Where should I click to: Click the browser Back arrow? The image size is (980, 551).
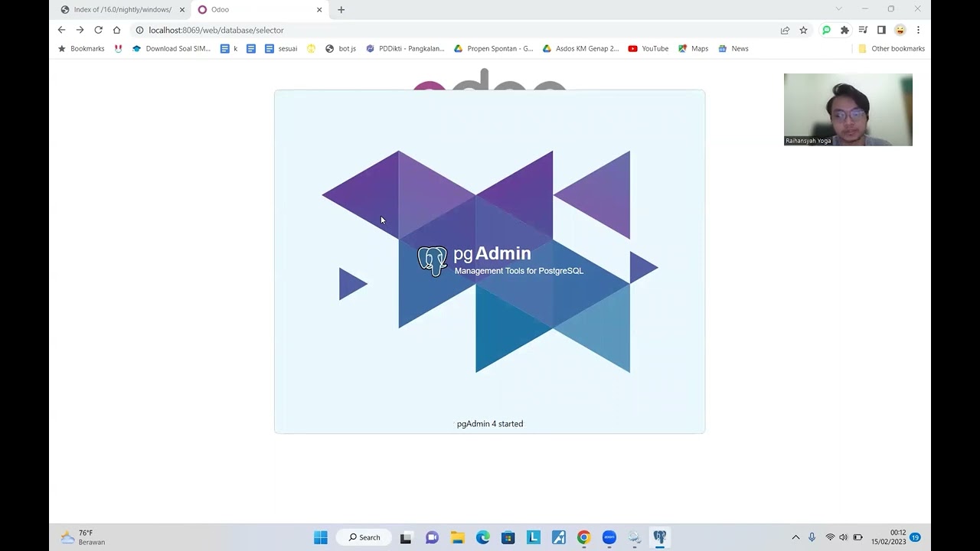[x=61, y=30]
